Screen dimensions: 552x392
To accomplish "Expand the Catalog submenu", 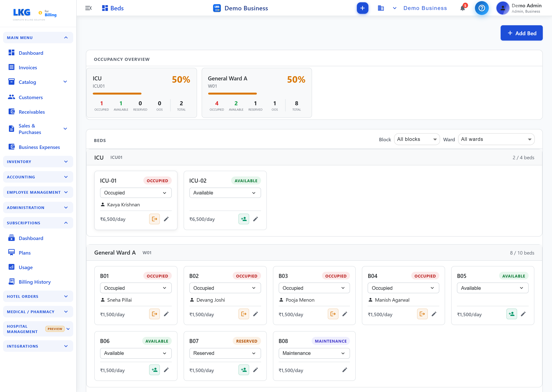I will 65,82.
